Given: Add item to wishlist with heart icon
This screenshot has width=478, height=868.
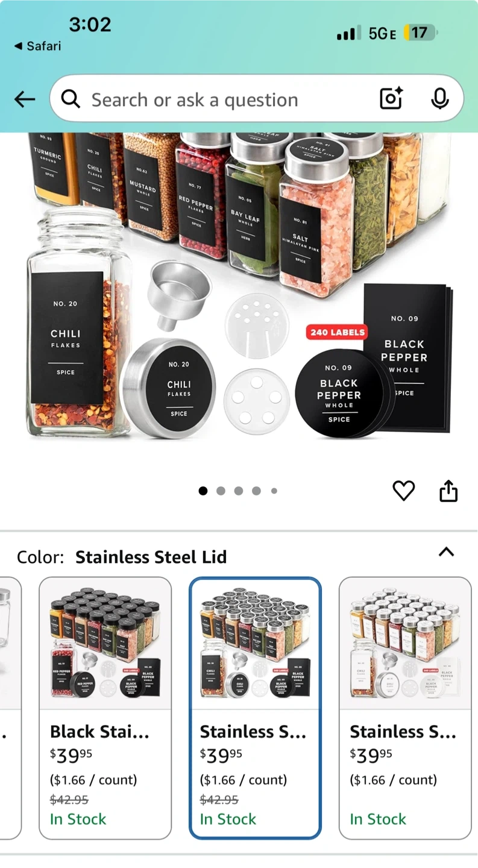Looking at the screenshot, I should click(x=404, y=491).
